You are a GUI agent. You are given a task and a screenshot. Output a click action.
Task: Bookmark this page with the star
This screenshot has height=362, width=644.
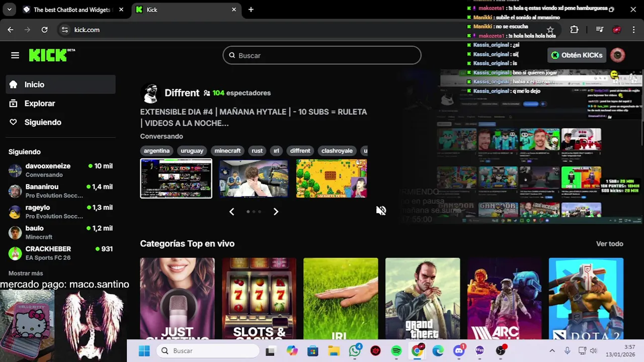pos(550,30)
